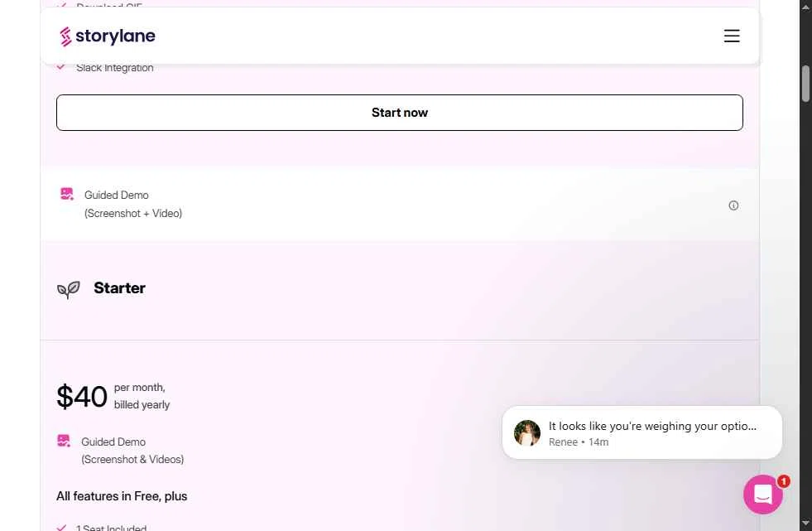Click the Start now button
812x531 pixels.
[x=399, y=113]
